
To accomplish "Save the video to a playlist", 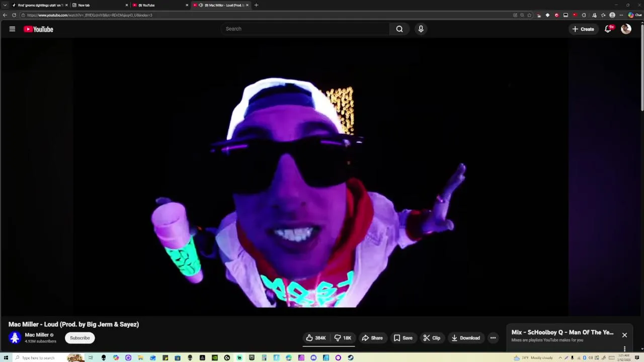I will point(403,338).
